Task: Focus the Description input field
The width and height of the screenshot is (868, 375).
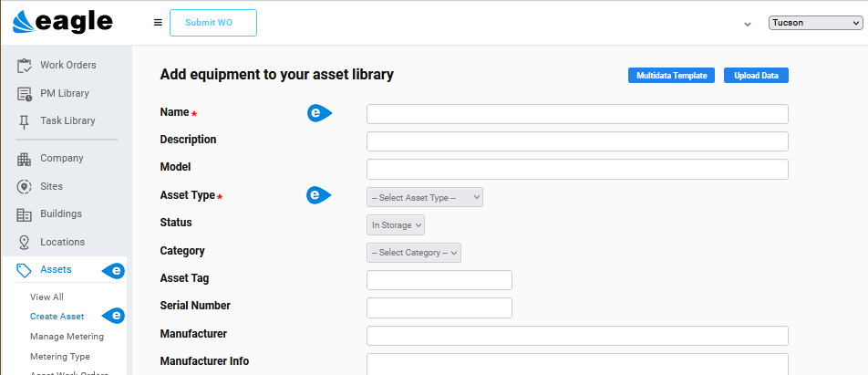Action: pos(577,141)
